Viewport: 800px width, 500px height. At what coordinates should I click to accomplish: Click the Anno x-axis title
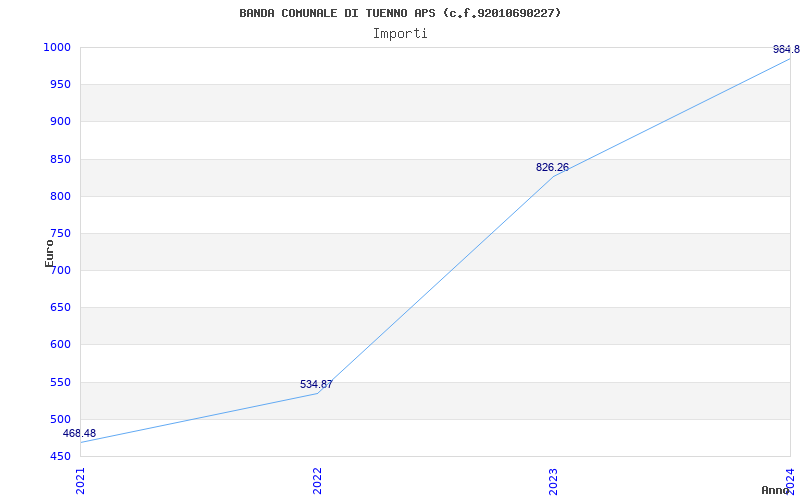pyautogui.click(x=775, y=490)
